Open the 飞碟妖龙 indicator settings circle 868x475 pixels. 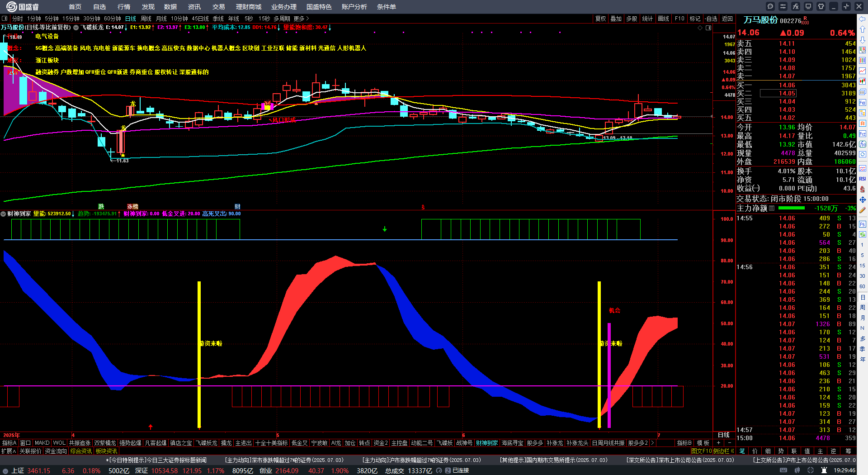click(x=76, y=28)
